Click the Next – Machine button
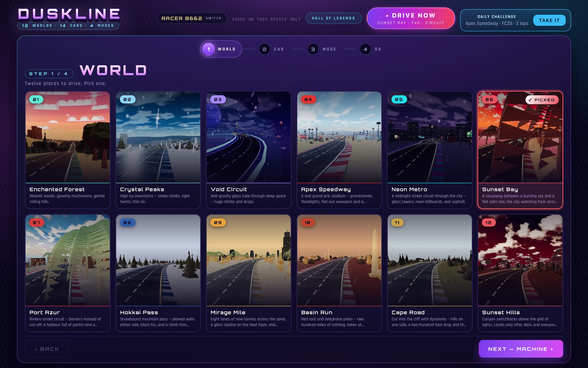Viewport: 588px width, 368px height. click(521, 349)
